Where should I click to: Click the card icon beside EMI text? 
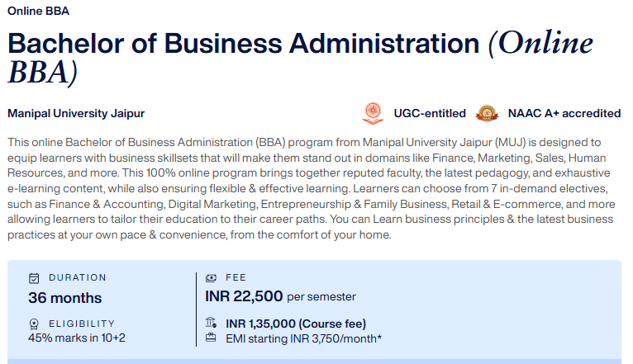click(211, 338)
